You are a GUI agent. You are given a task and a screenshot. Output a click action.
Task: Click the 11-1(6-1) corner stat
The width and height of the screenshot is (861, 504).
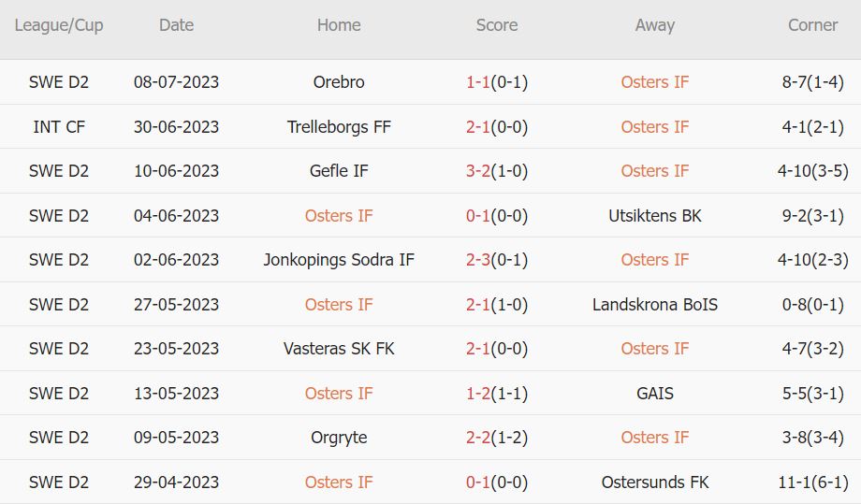click(x=812, y=482)
